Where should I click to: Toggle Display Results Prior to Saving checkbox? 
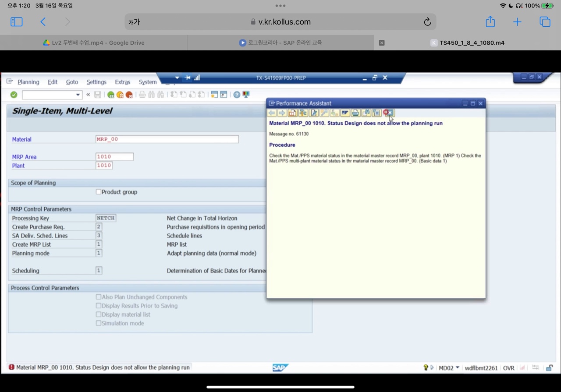coord(99,306)
